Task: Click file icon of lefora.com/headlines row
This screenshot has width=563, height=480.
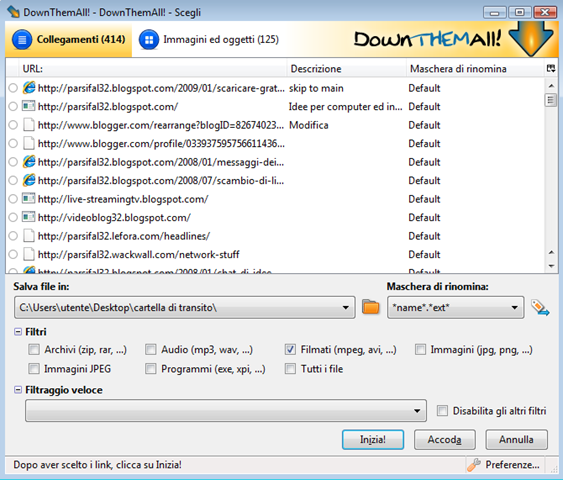Action: click(x=28, y=236)
